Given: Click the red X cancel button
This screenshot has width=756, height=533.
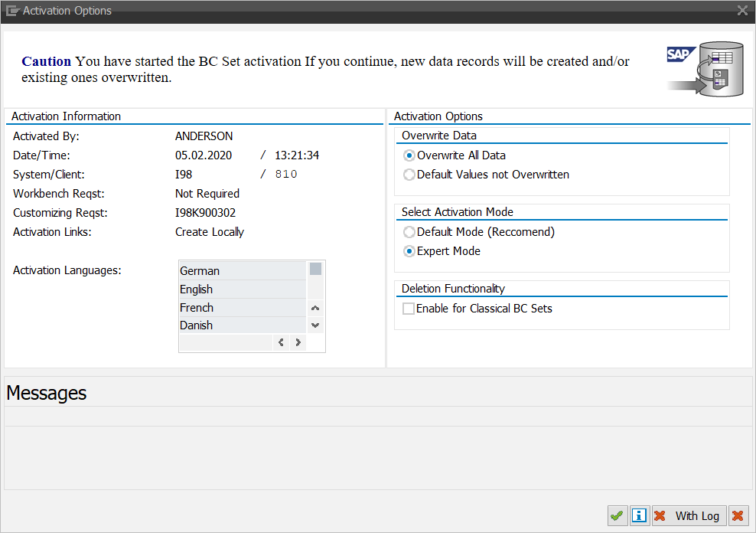Looking at the screenshot, I should click(738, 516).
